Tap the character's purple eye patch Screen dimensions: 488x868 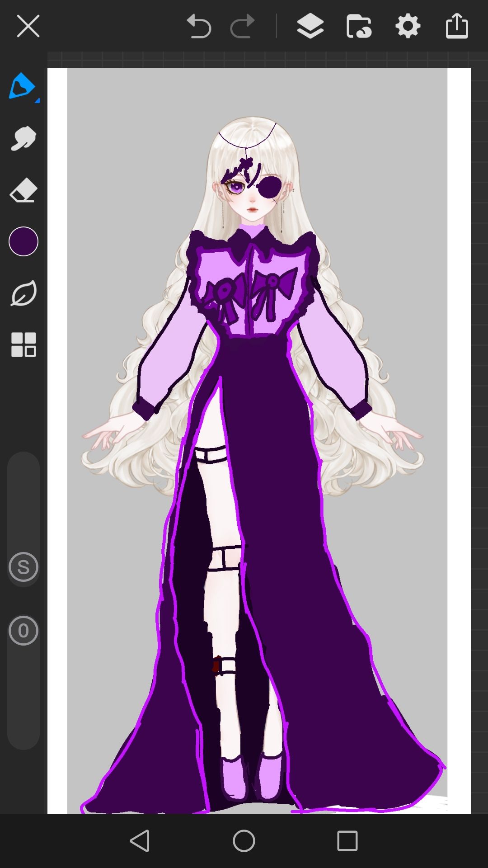tap(270, 187)
